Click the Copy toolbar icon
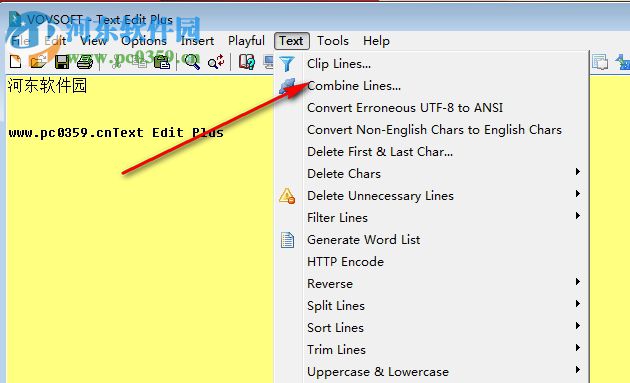 click(x=139, y=62)
